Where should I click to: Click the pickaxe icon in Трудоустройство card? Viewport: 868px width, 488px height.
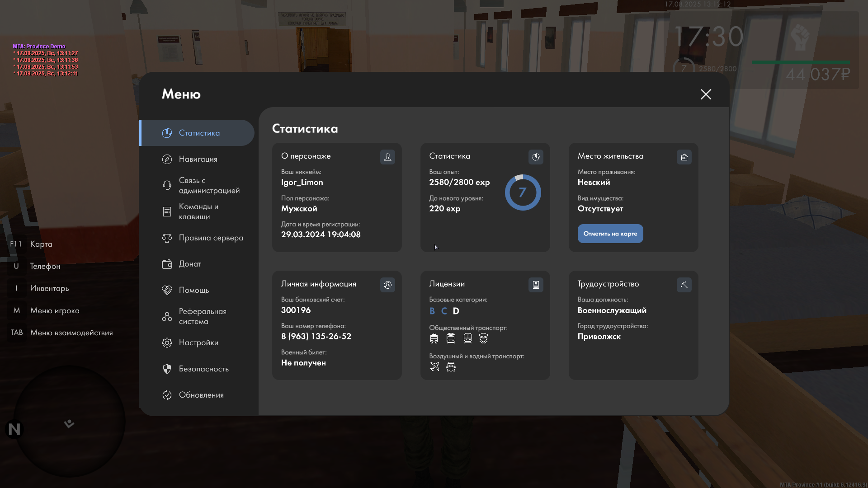point(684,285)
